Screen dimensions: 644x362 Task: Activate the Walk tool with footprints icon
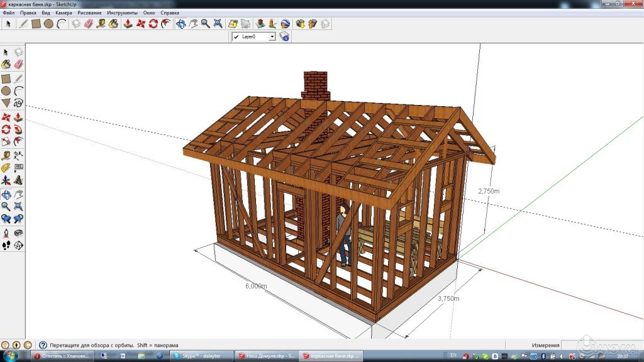click(6, 245)
